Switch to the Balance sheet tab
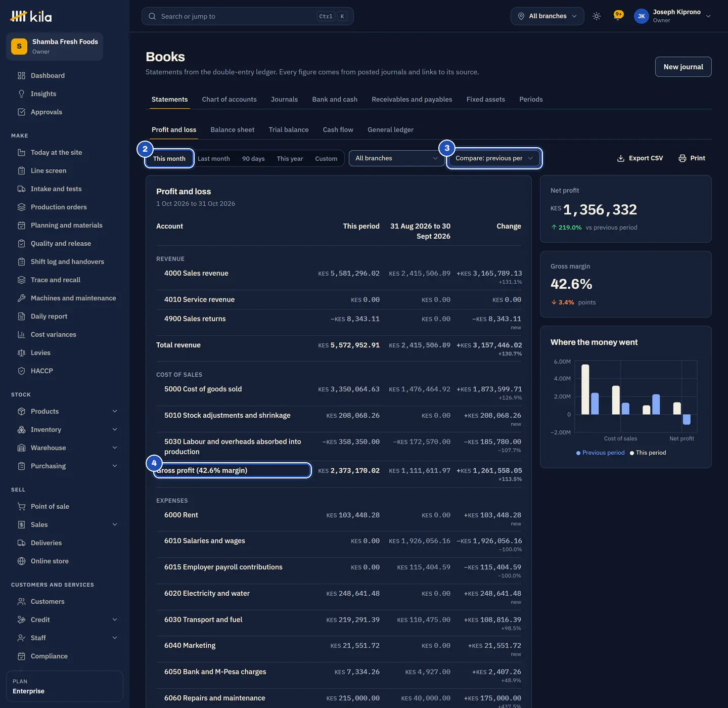The width and height of the screenshot is (728, 708). (233, 129)
